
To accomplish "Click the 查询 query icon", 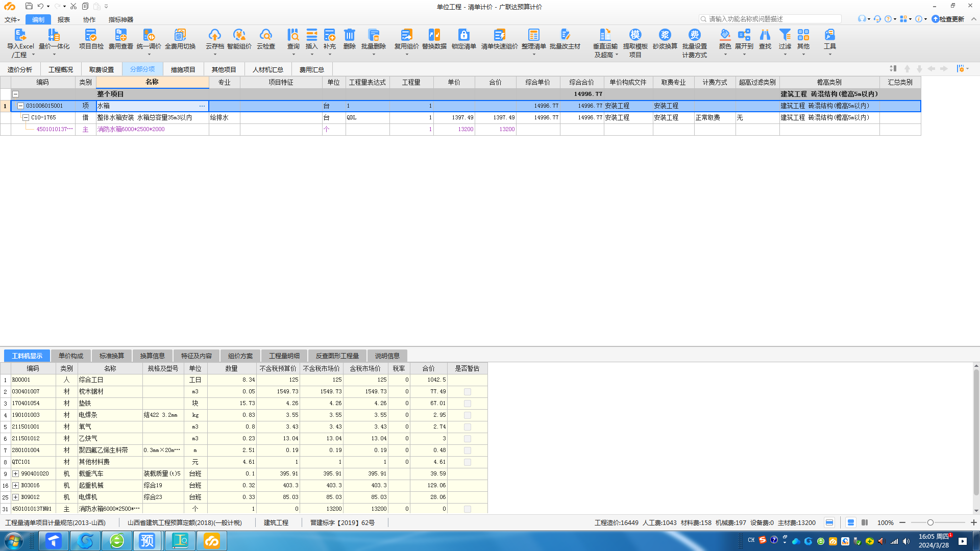I will pos(293,35).
